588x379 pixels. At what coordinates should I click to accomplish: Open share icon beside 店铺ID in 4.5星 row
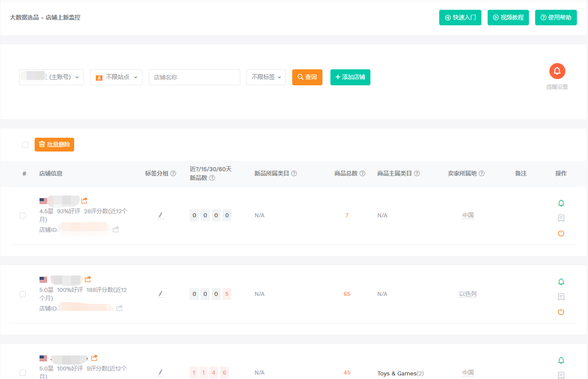pos(116,229)
